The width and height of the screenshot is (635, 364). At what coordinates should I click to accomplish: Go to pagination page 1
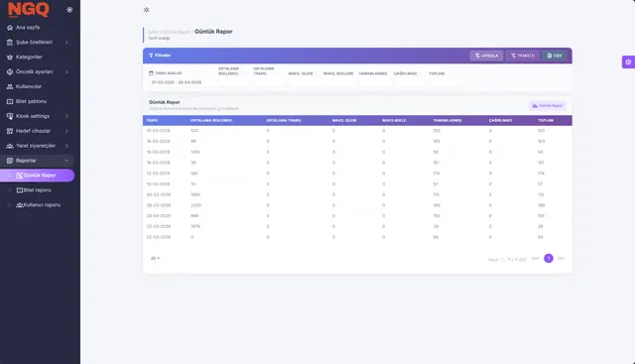coord(549,258)
